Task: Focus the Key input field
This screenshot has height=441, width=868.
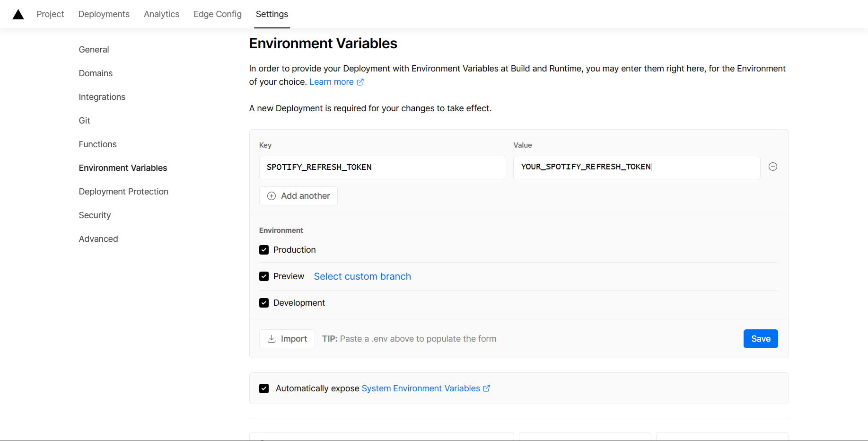Action: point(382,168)
